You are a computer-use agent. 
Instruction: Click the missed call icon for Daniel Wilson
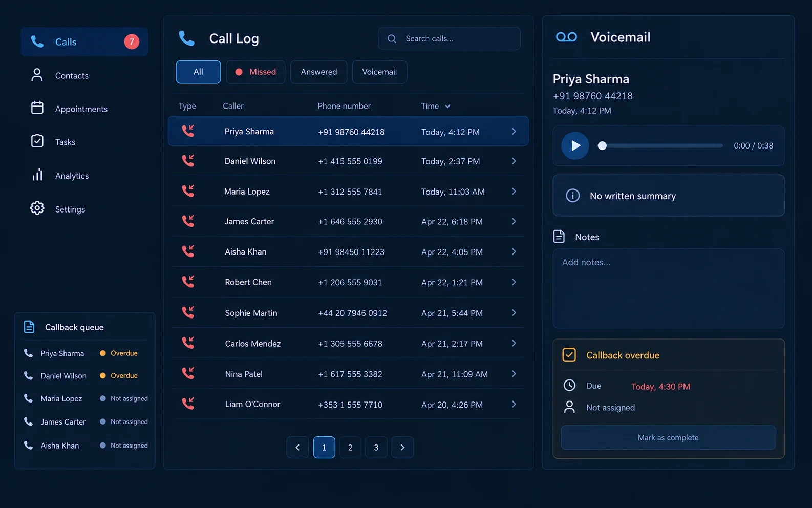(188, 161)
